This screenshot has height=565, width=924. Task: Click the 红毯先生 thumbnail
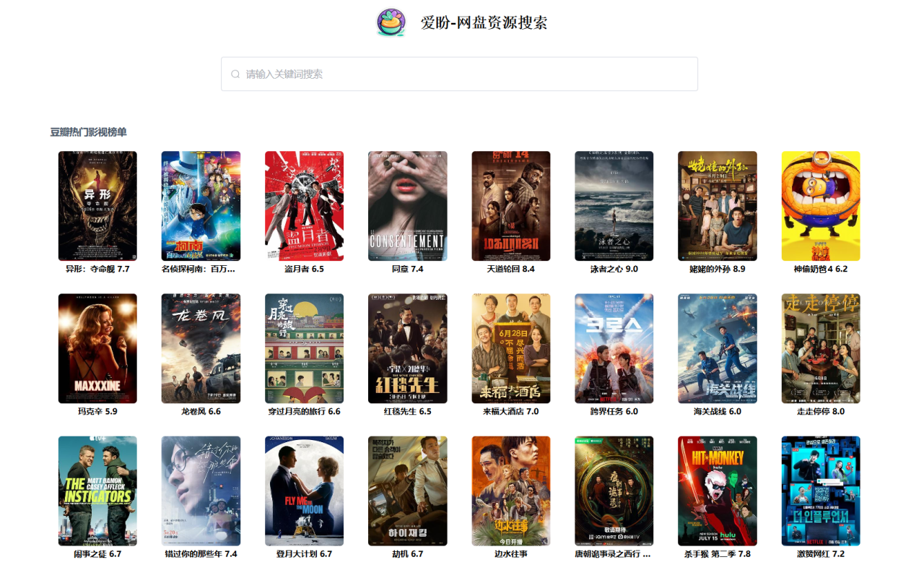point(407,348)
